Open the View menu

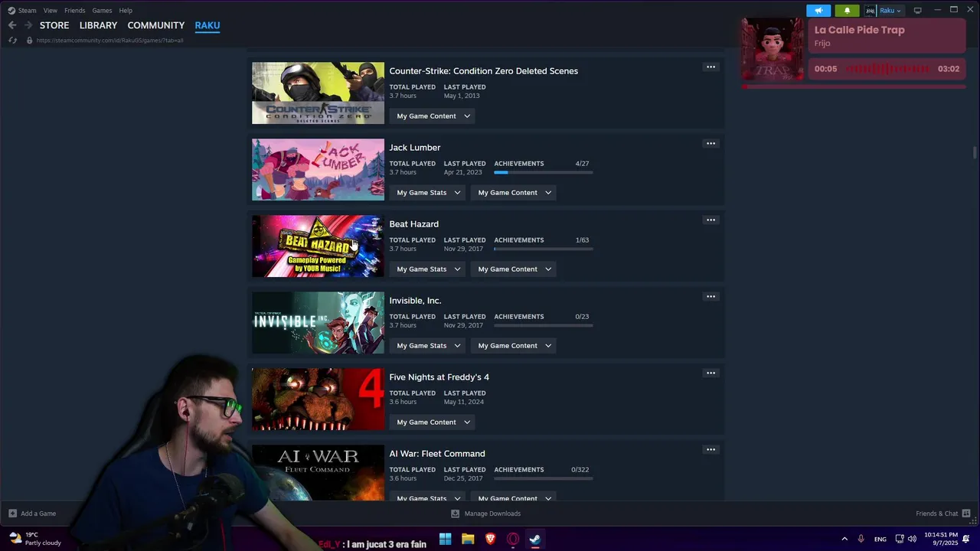(51, 11)
